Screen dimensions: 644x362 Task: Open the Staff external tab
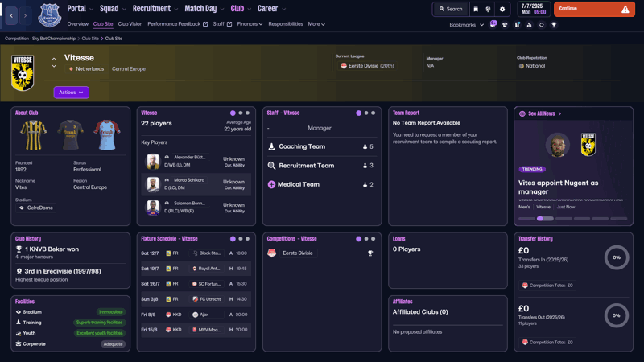tap(222, 24)
